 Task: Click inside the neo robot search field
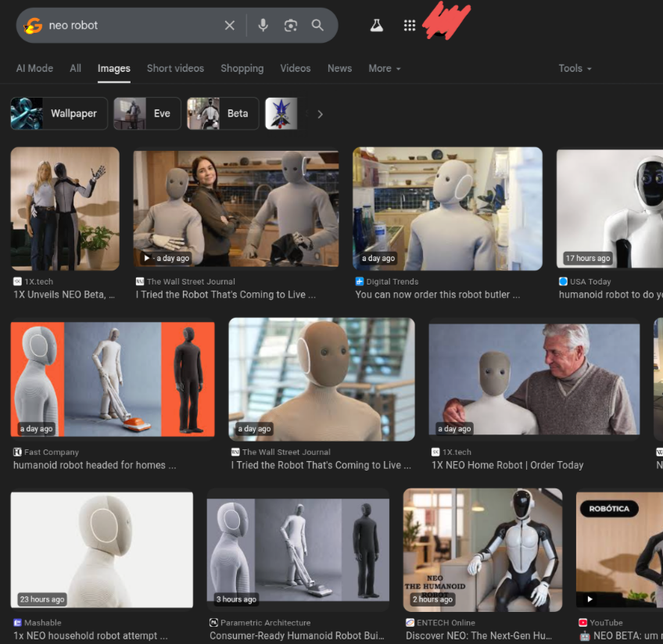[x=133, y=25]
